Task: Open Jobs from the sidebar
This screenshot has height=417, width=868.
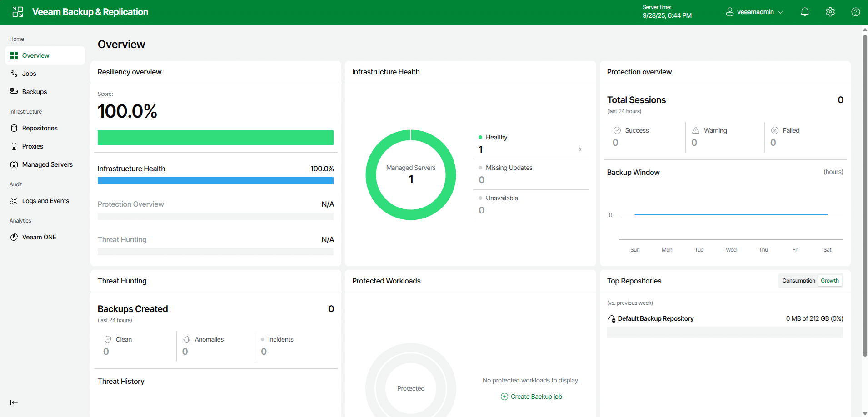Action: (x=29, y=74)
